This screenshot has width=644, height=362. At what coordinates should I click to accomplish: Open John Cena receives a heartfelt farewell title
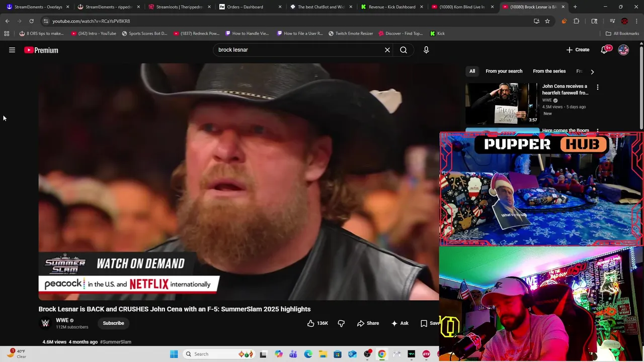click(x=565, y=89)
